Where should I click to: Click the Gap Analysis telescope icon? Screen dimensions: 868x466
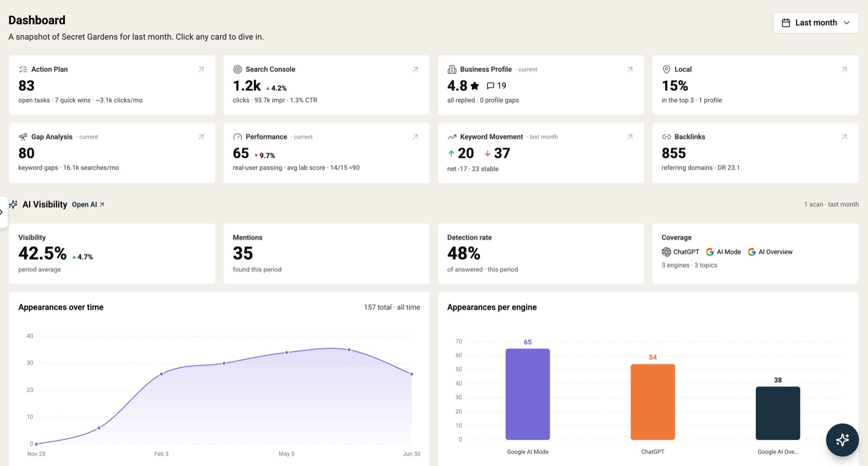coord(23,137)
